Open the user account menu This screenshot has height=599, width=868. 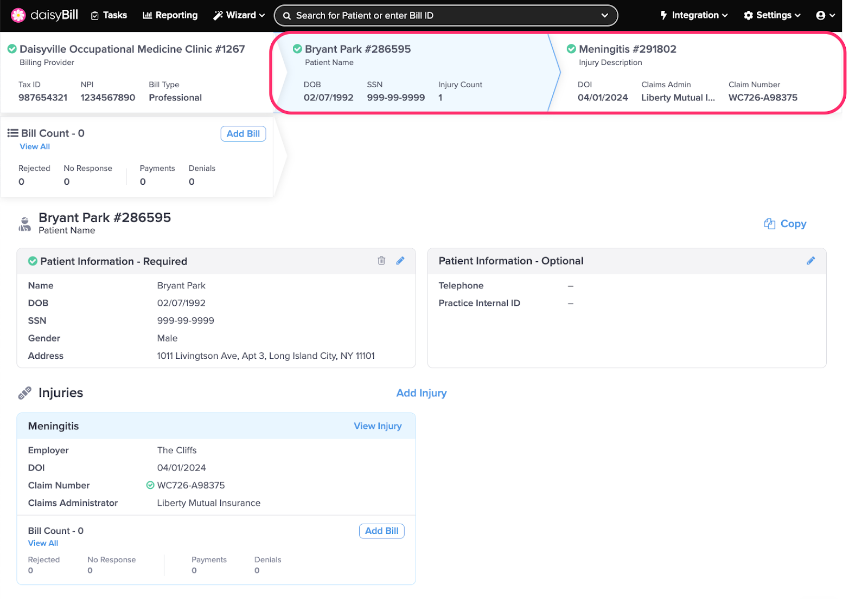tap(825, 15)
